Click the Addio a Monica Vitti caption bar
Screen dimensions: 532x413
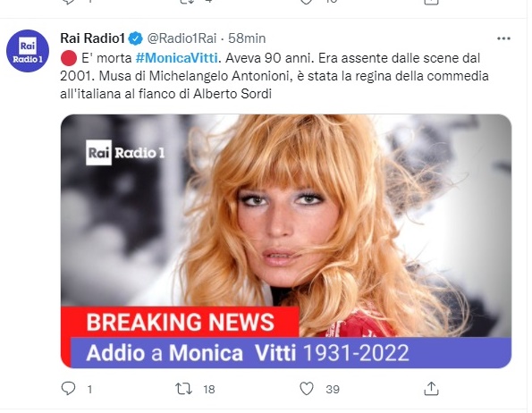291,352
